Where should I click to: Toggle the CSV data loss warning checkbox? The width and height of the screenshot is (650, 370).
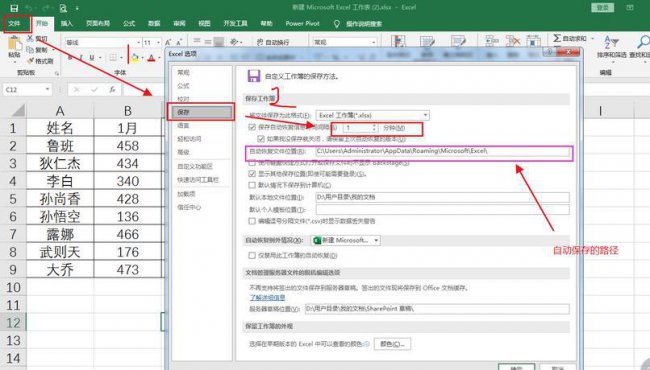(252, 221)
